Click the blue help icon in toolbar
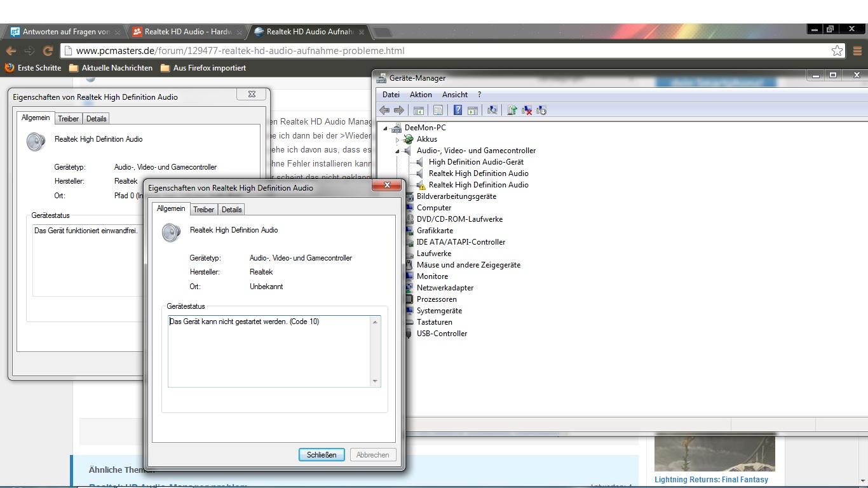This screenshot has width=868, height=488. tap(458, 110)
